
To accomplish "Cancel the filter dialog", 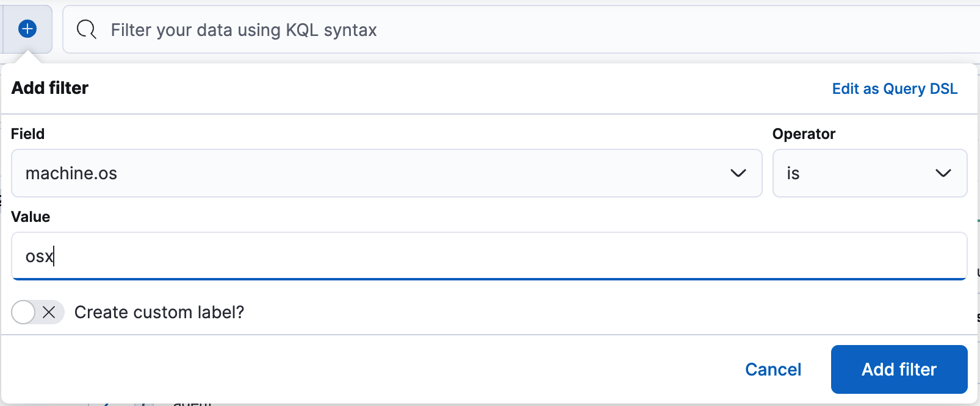I will point(773,369).
